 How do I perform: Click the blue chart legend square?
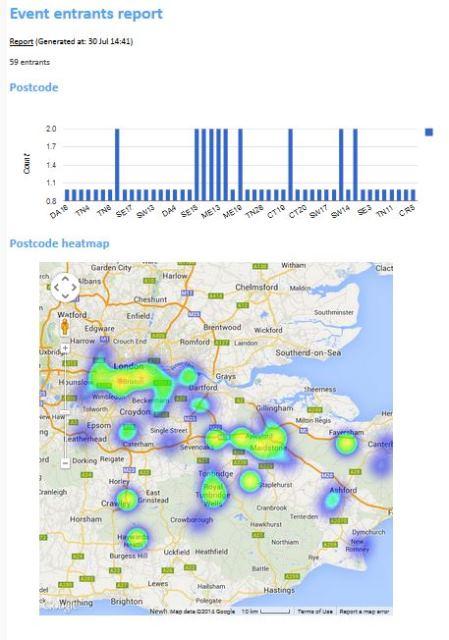click(429, 132)
